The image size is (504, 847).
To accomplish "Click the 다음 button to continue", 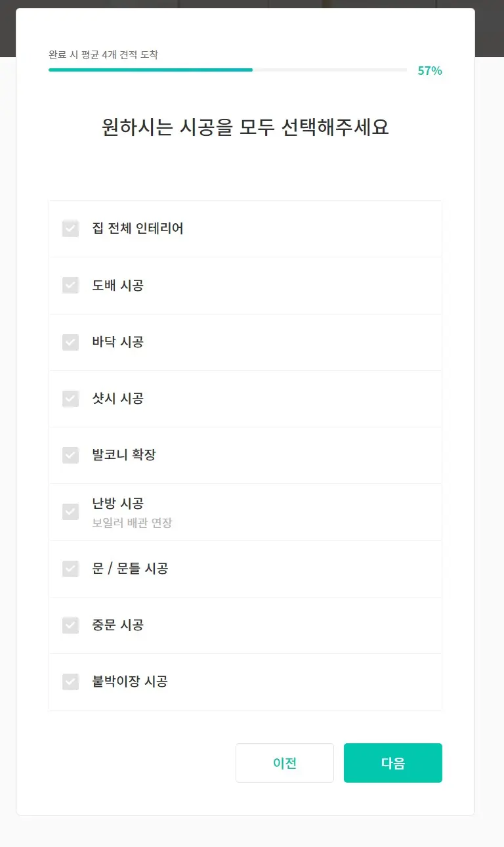I will (x=392, y=762).
